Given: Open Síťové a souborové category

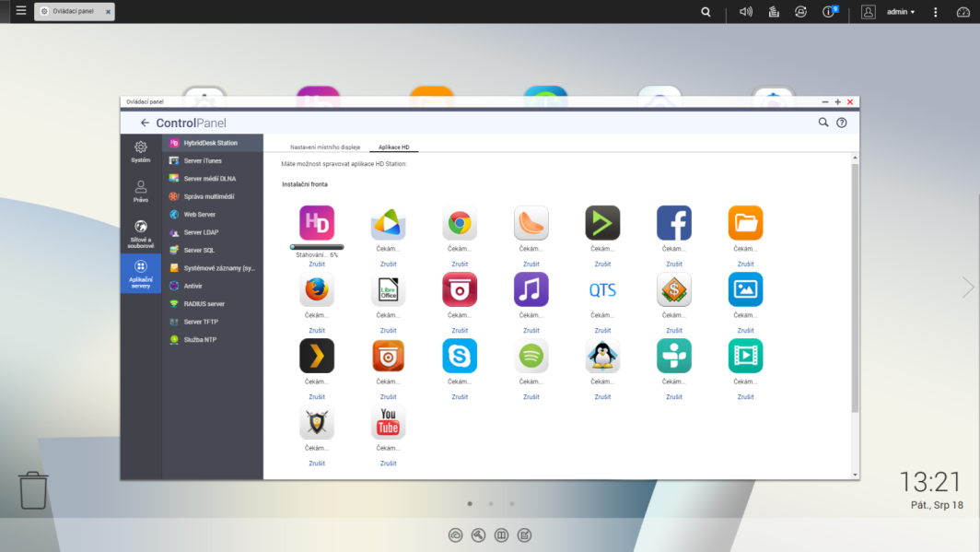Looking at the screenshot, I should [x=141, y=234].
